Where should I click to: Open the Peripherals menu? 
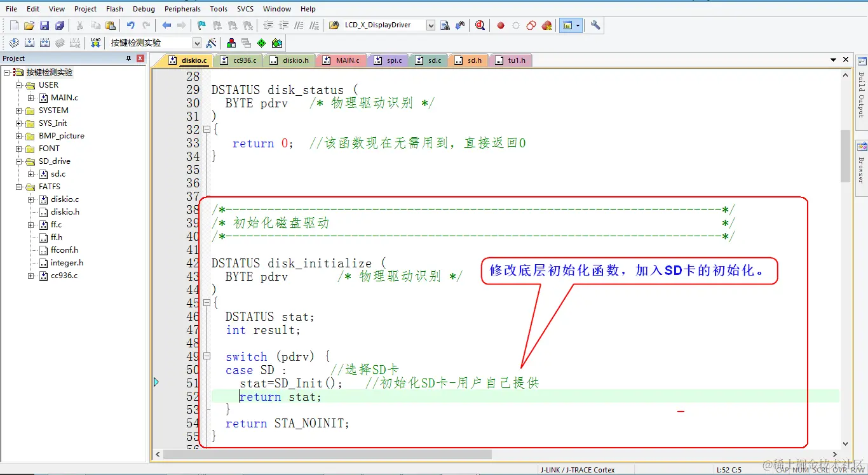182,8
